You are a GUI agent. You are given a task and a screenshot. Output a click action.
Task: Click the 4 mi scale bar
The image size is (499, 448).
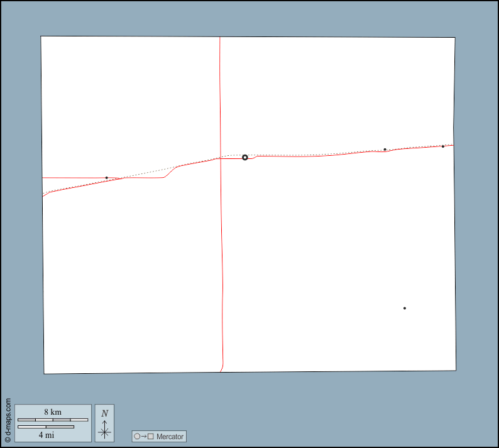click(x=46, y=427)
